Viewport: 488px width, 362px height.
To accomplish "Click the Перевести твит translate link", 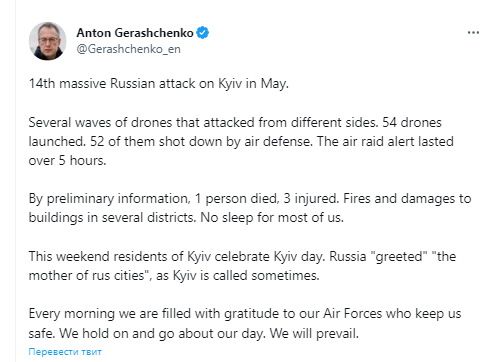I will pyautogui.click(x=65, y=352).
